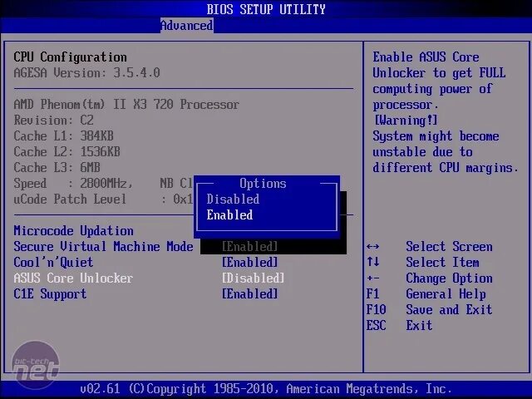Click the Select Screen help entry
The height and width of the screenshot is (399, 532).
449,247
